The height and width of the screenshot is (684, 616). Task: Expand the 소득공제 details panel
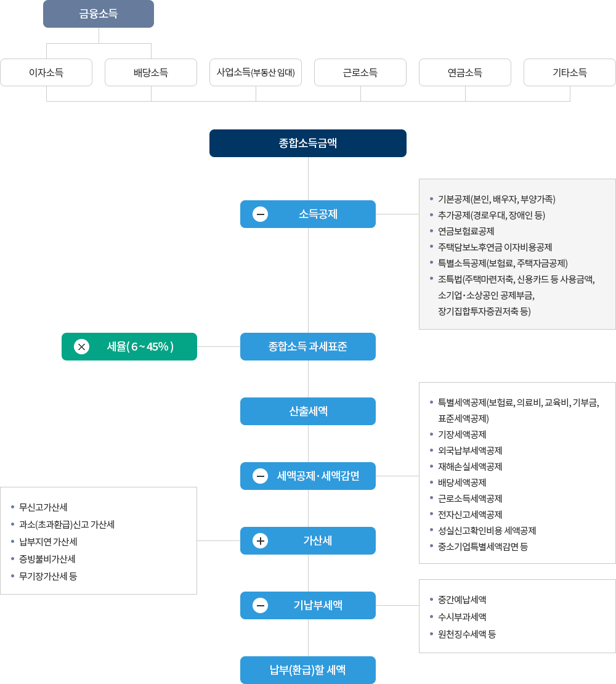tap(517, 253)
